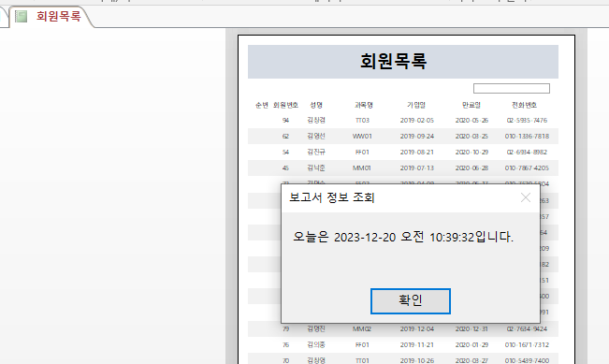Click join date 2019-07-13
609x364 pixels.
(x=416, y=168)
